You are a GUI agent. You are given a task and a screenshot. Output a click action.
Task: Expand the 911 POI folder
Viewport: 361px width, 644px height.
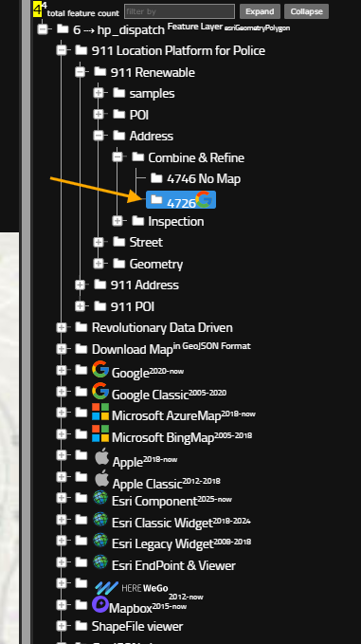pos(80,306)
